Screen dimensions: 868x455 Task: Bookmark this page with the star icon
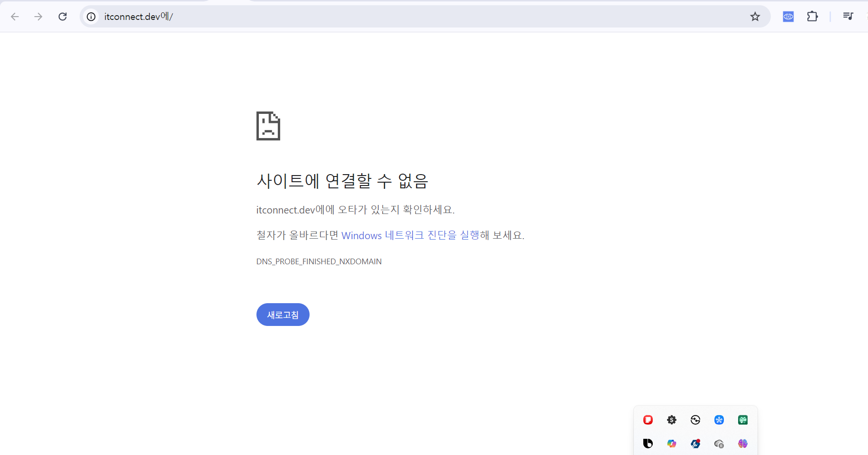[755, 17]
